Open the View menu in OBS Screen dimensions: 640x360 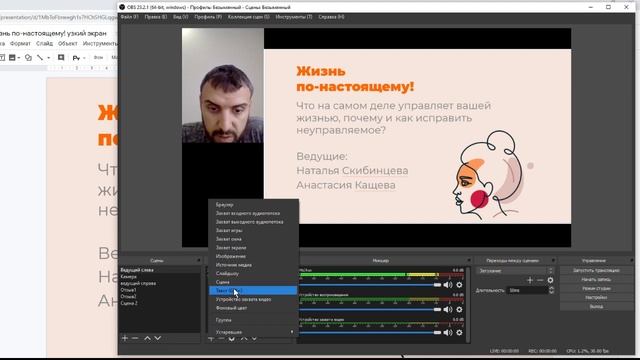pyautogui.click(x=180, y=17)
